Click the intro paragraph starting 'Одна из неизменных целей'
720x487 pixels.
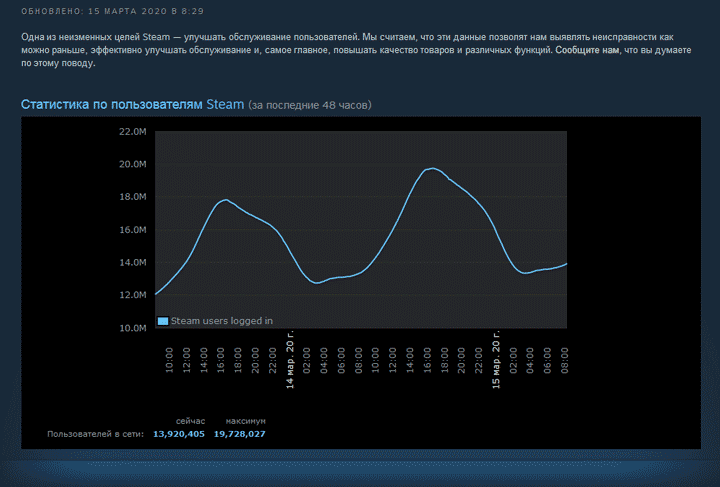[356, 50]
